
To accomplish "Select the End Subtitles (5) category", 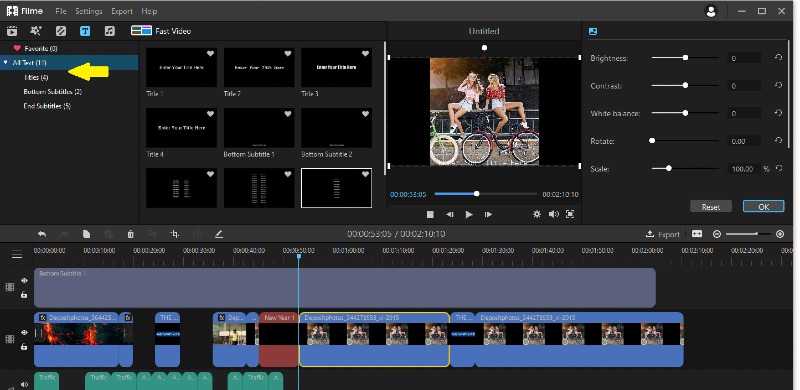I will pos(47,106).
